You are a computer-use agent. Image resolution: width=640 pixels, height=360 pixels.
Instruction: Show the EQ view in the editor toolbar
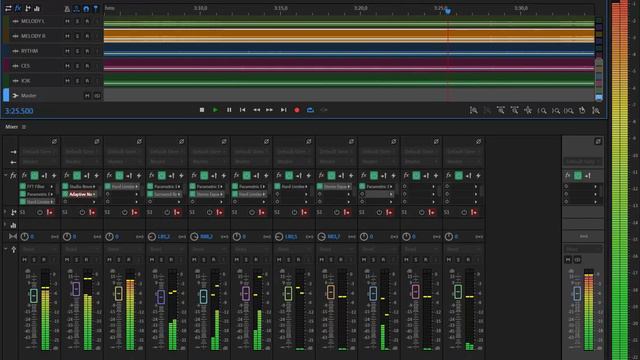click(x=37, y=8)
